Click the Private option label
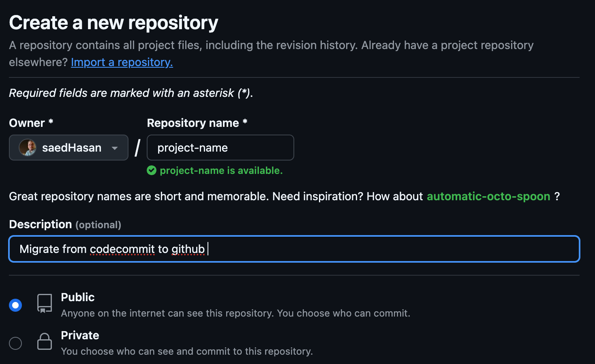595x364 pixels. pos(80,335)
